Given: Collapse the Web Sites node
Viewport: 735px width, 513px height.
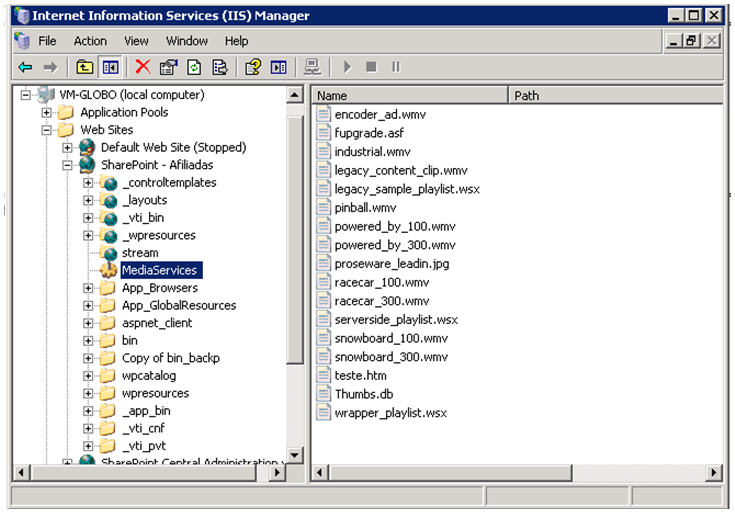Looking at the screenshot, I should [x=46, y=130].
